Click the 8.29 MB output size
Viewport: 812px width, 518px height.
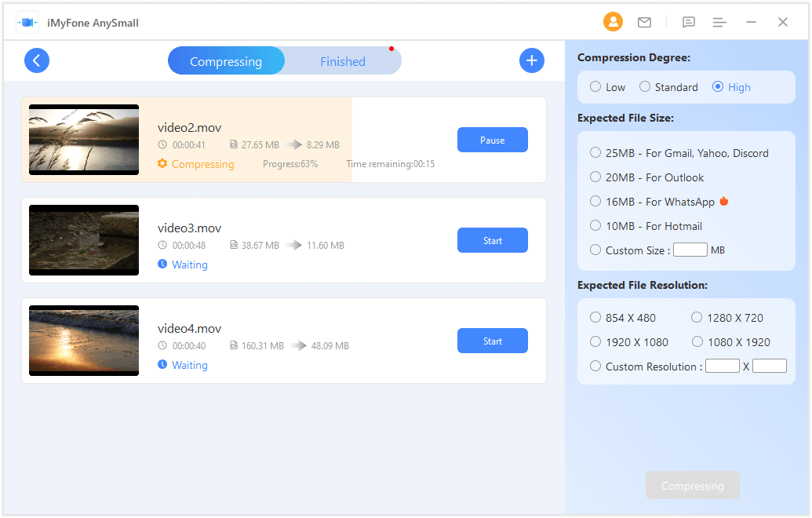(323, 144)
